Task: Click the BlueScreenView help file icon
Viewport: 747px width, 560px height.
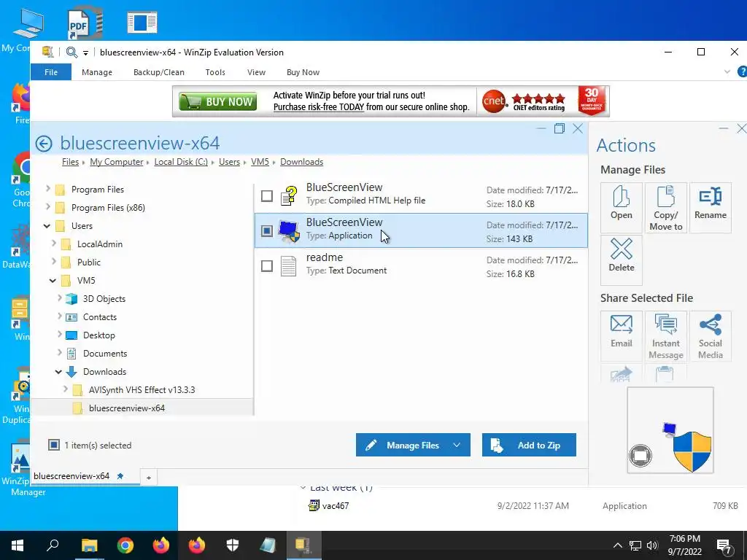Action: pyautogui.click(x=289, y=195)
